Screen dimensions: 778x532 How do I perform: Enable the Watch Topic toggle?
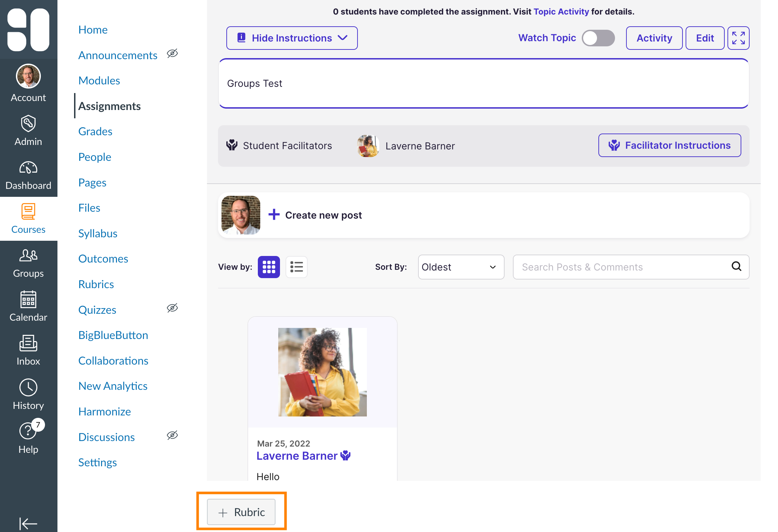coord(598,38)
